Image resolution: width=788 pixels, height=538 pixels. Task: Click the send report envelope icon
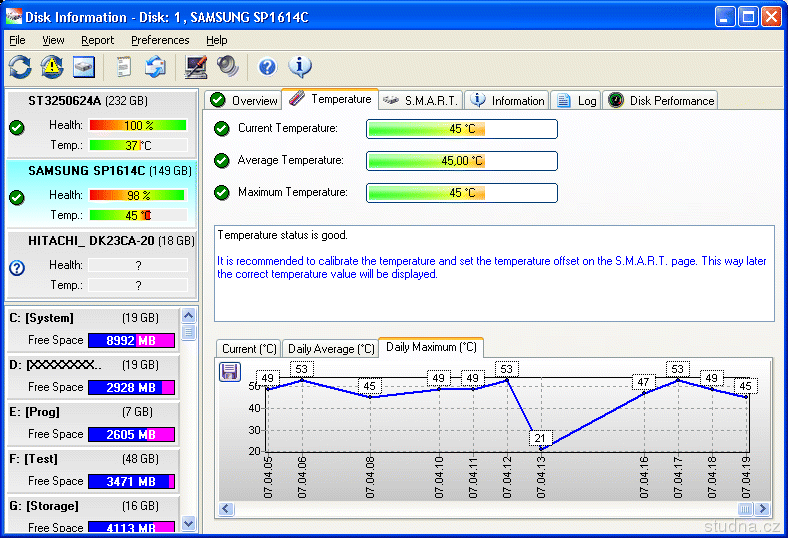click(155, 67)
